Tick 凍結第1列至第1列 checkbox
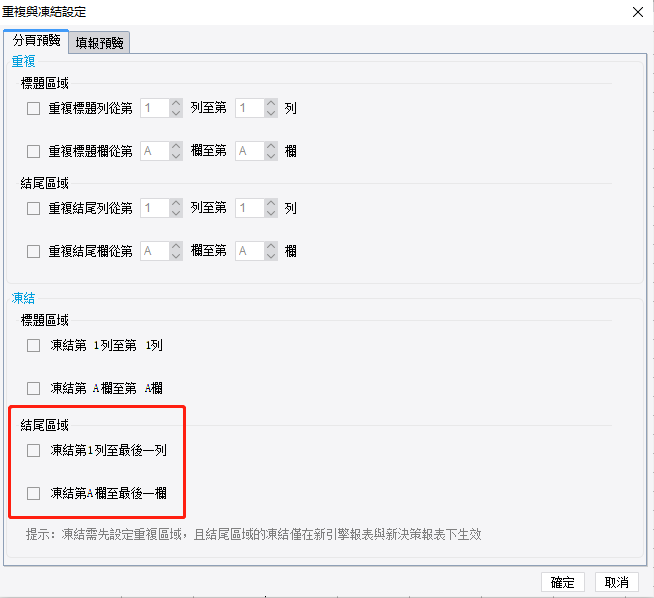This screenshot has width=654, height=598. (x=33, y=345)
